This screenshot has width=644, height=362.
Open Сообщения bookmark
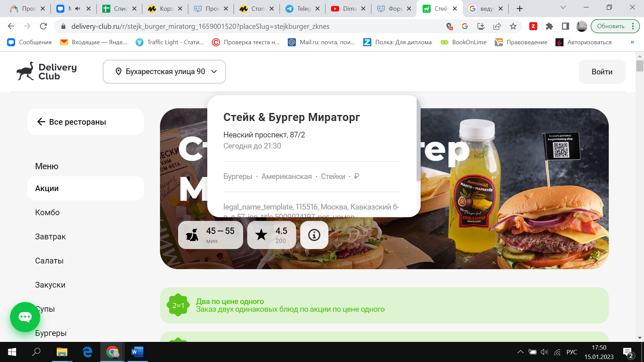click(x=30, y=42)
